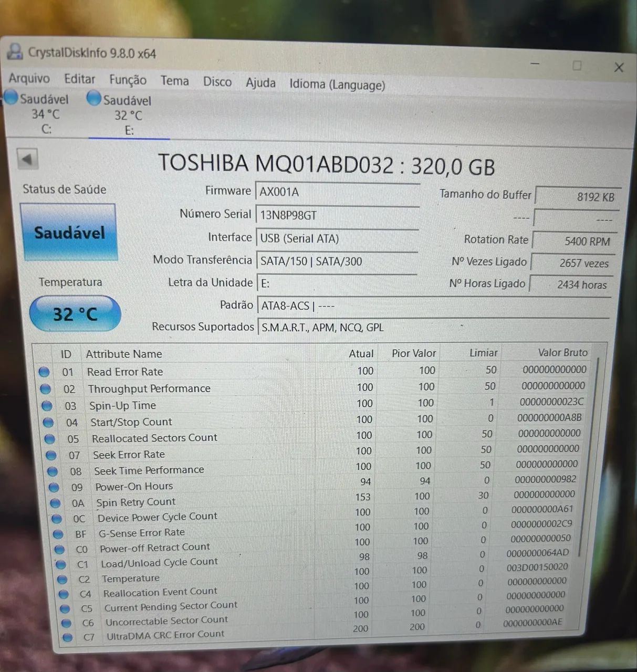Image resolution: width=637 pixels, height=672 pixels.
Task: Click raw value 0000000000AE of UltraDMA CRC Error Count
Action: click(x=532, y=623)
